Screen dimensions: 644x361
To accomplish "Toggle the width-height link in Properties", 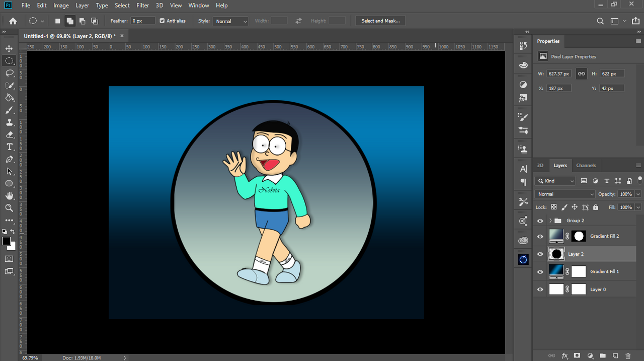I will pyautogui.click(x=581, y=74).
